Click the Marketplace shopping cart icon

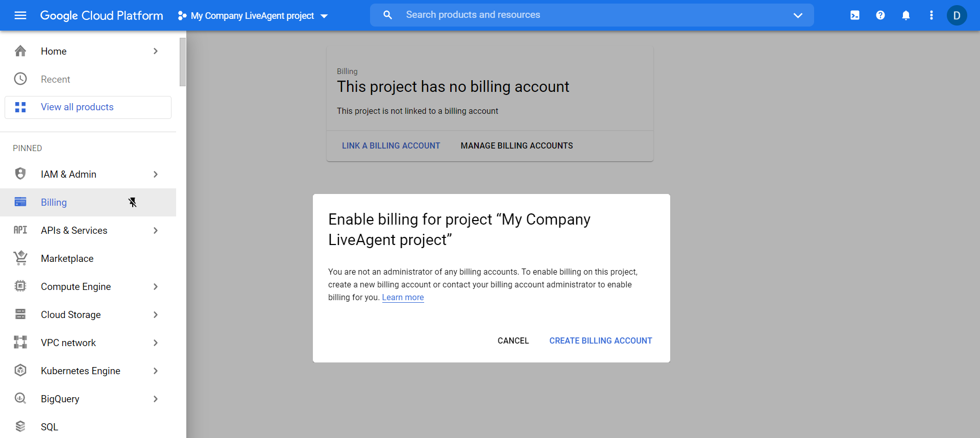click(x=20, y=258)
